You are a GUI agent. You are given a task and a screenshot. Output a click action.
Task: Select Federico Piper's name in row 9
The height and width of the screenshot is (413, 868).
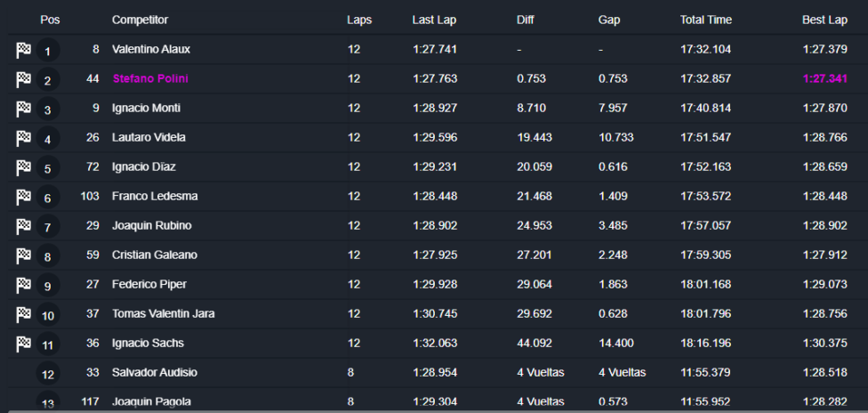pos(149,284)
